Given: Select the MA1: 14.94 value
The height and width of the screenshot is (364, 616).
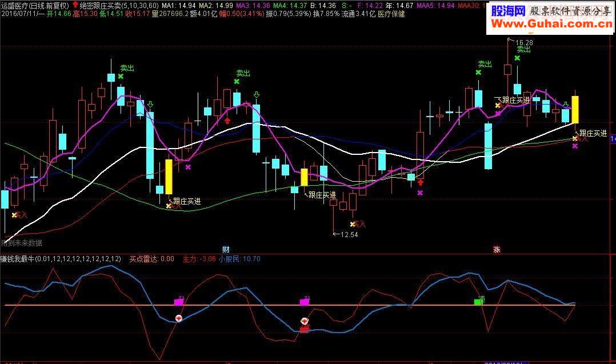Looking at the screenshot, I should pos(179,6).
